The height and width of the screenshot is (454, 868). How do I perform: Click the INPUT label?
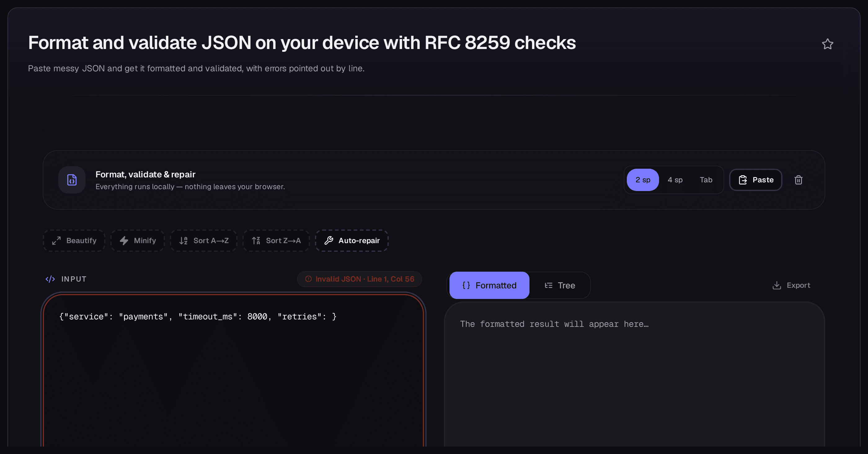[x=74, y=279]
